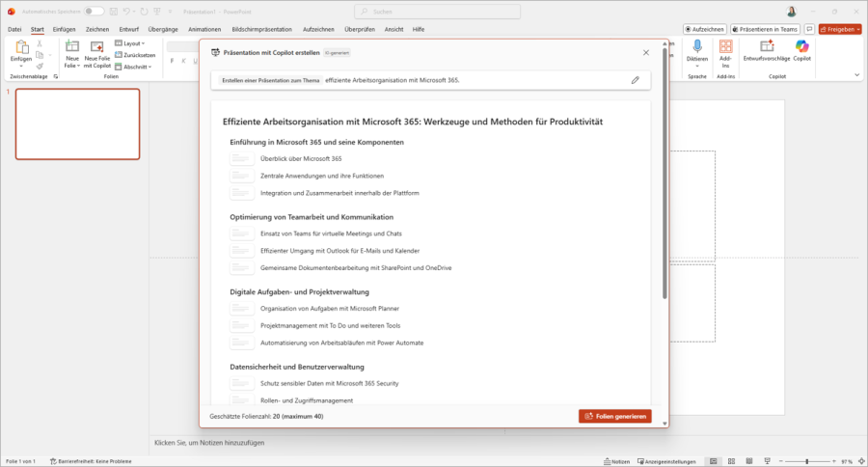
Task: Start presentation from the quick access toolbar icon
Action: (x=157, y=11)
